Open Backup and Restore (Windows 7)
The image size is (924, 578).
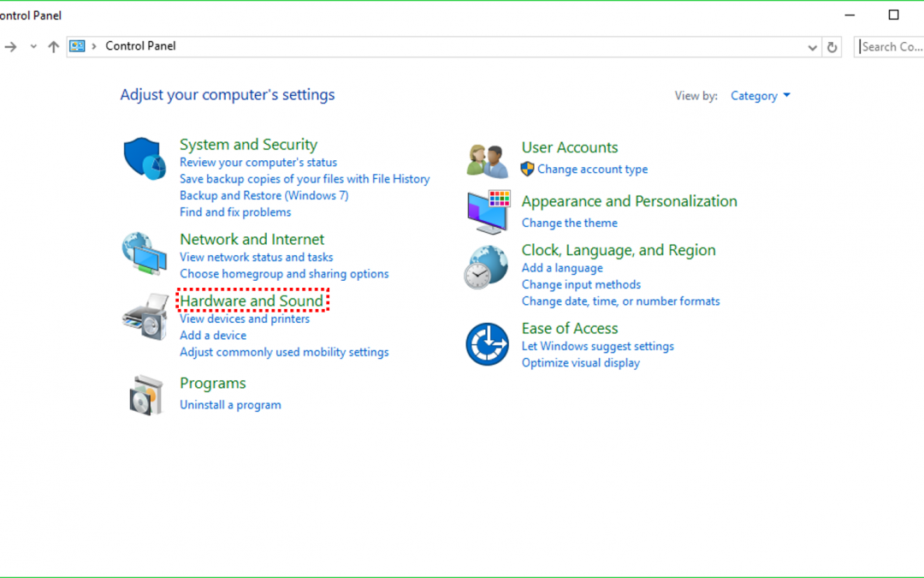[264, 195]
